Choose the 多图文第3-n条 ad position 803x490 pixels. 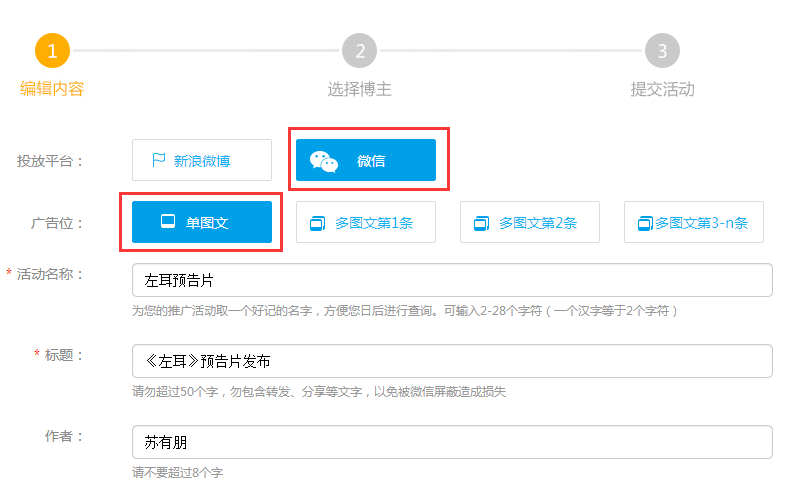(694, 222)
